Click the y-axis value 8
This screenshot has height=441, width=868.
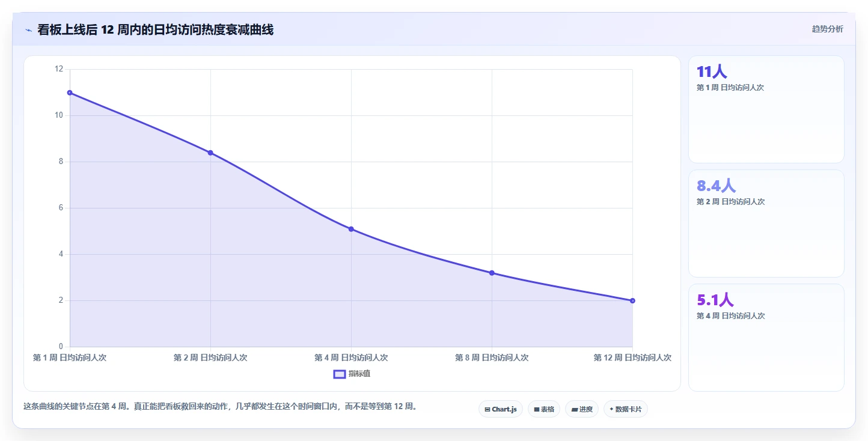click(x=61, y=162)
